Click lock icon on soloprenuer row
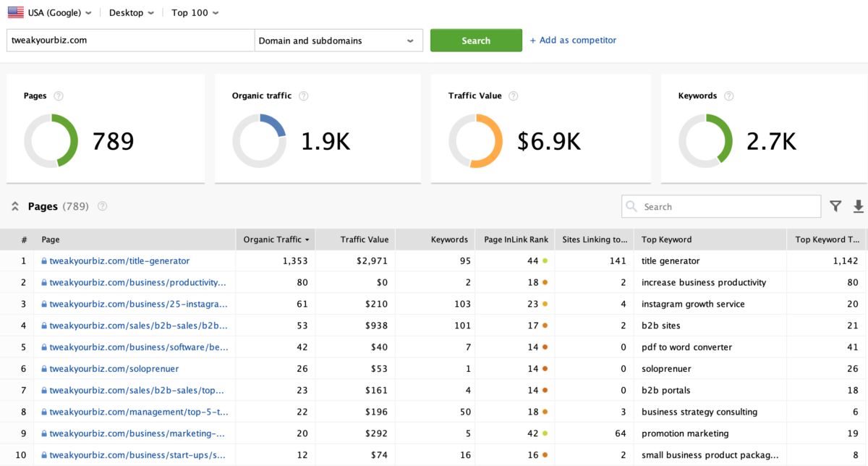Screen dimensions: 868x466 [44, 369]
